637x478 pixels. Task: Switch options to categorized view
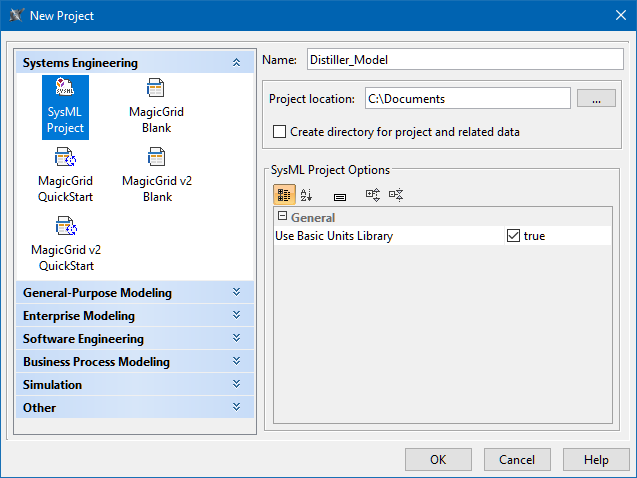click(284, 196)
